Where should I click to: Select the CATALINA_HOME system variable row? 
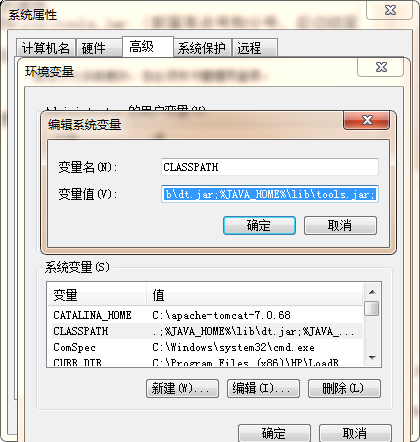pyautogui.click(x=205, y=315)
